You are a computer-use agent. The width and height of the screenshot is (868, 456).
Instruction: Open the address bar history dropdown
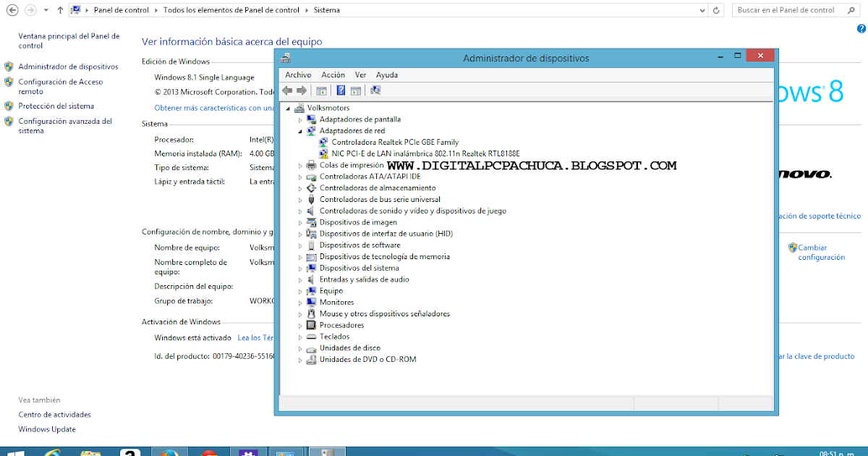click(x=702, y=10)
